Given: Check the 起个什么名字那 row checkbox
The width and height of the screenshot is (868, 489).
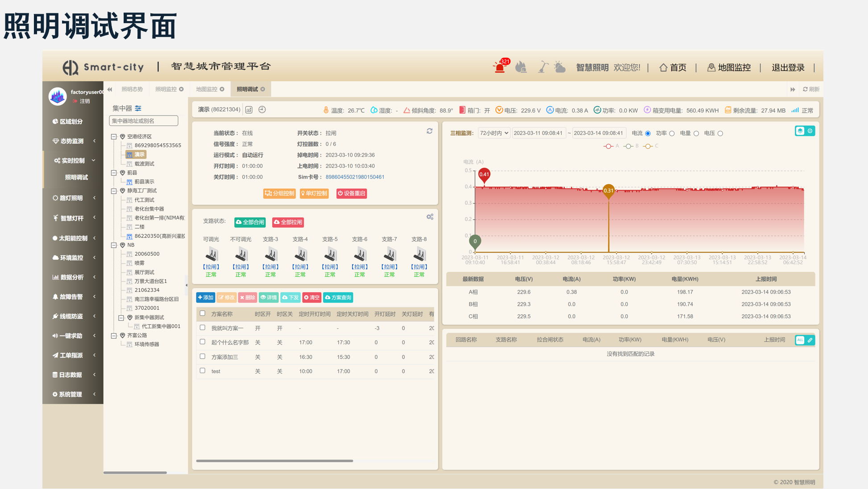Looking at the screenshot, I should click(x=203, y=342).
